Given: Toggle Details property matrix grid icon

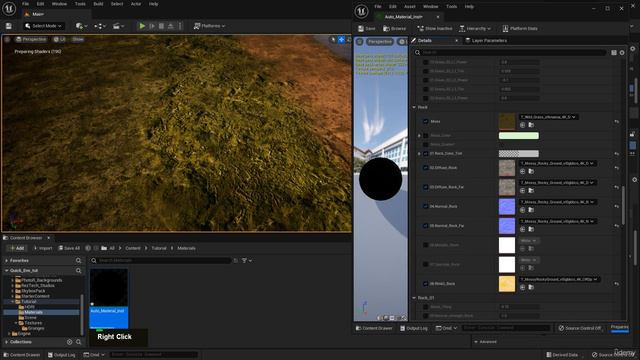Looking at the screenshot, I should (613, 53).
